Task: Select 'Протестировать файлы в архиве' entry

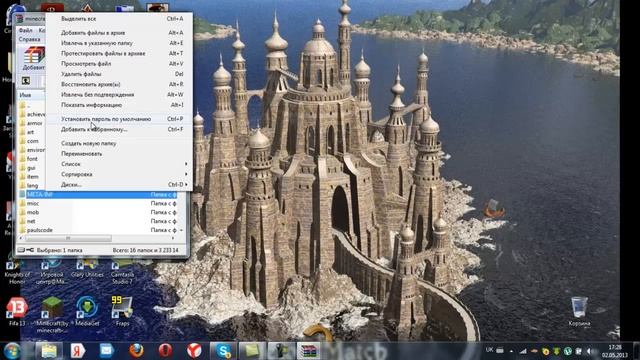Action: coord(119,53)
